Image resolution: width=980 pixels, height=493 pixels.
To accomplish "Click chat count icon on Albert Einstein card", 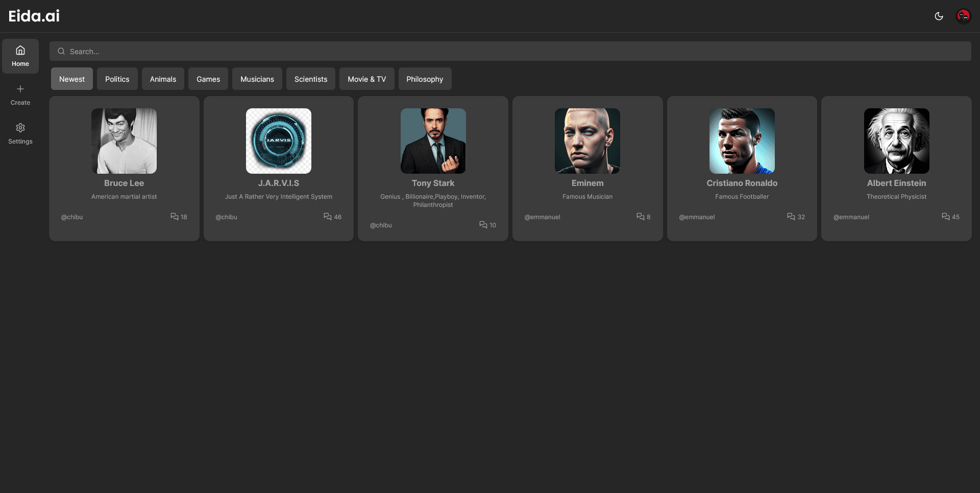I will point(946,217).
